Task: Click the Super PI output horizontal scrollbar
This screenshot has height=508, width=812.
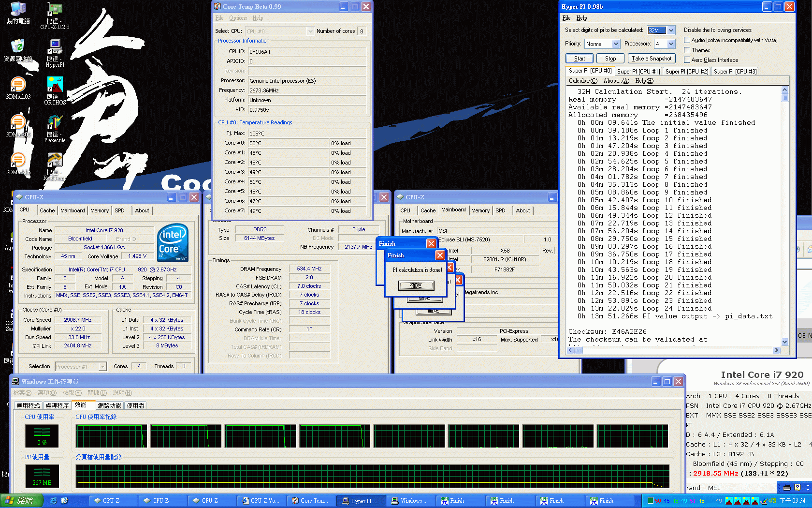Action: (x=673, y=350)
